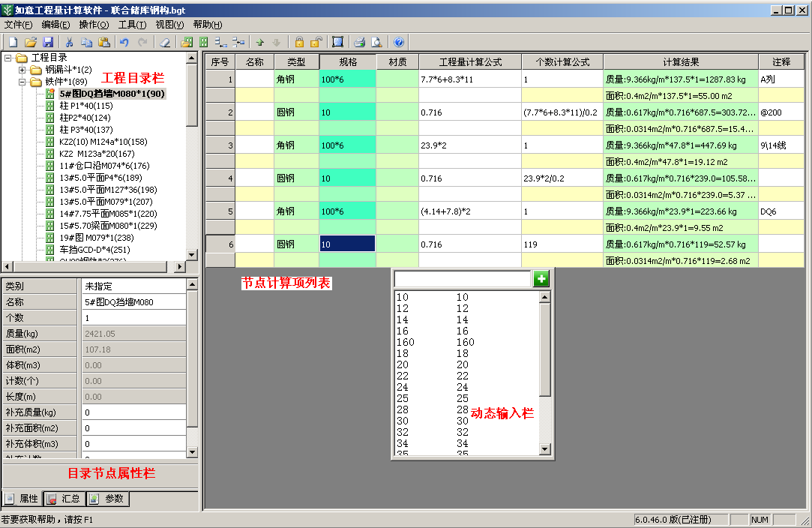Click the 计算结果 column header
Screen dimensions: 812x528
pyautogui.click(x=681, y=62)
